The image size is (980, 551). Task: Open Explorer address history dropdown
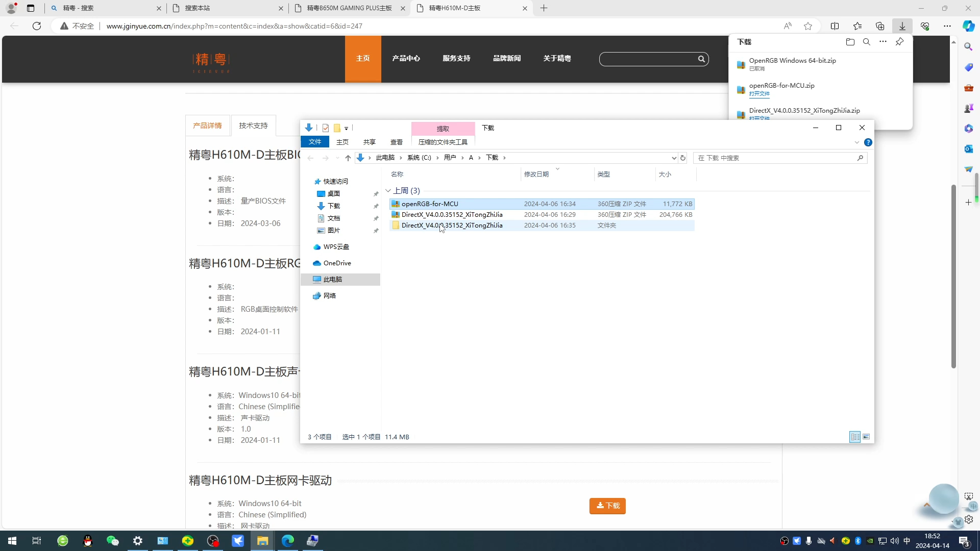pos(674,158)
